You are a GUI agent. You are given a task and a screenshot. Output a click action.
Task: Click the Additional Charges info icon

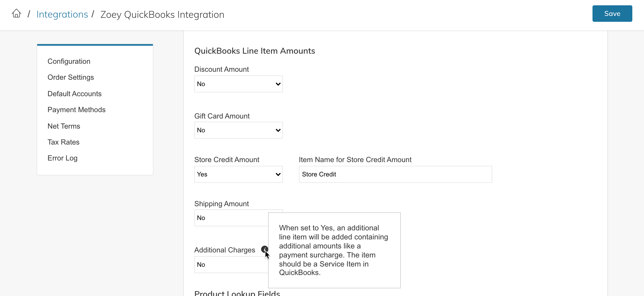pos(264,249)
